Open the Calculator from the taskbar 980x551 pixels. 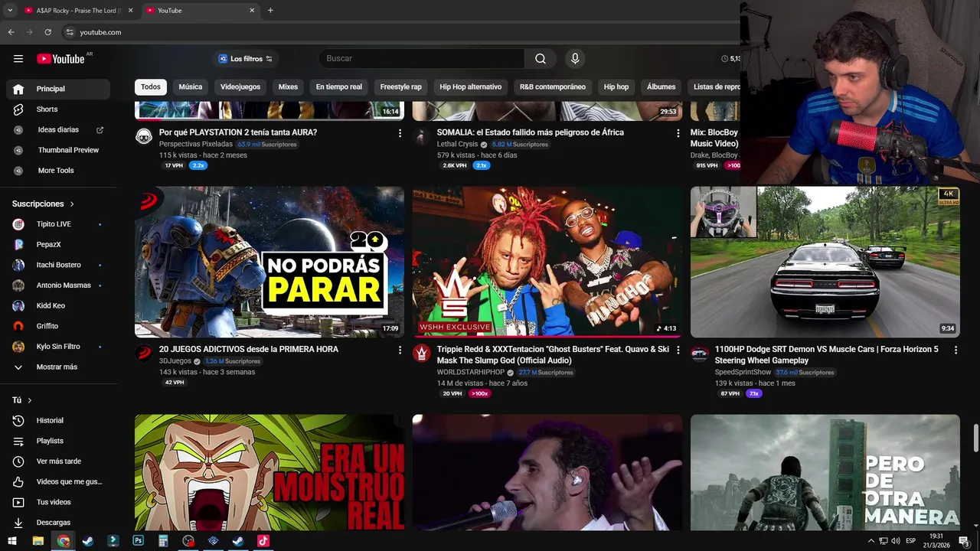pyautogui.click(x=163, y=541)
